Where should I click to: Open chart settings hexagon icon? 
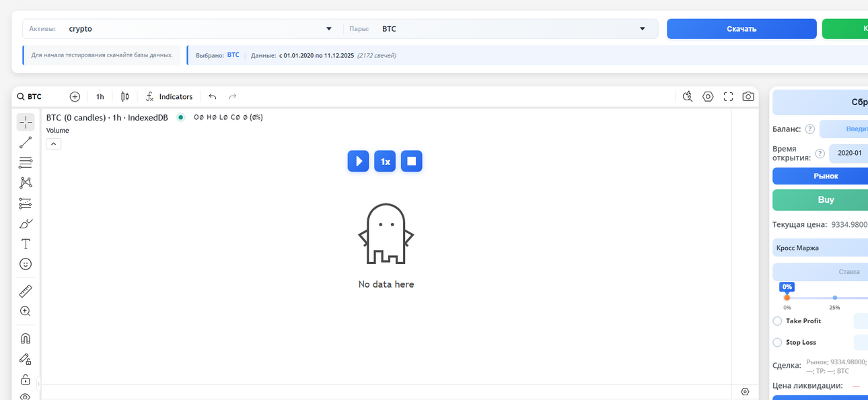708,96
